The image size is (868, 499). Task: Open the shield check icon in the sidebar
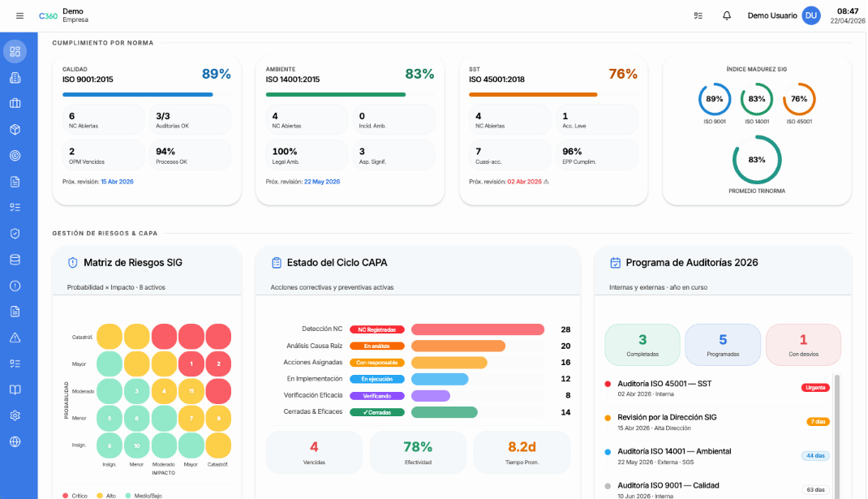click(x=15, y=234)
